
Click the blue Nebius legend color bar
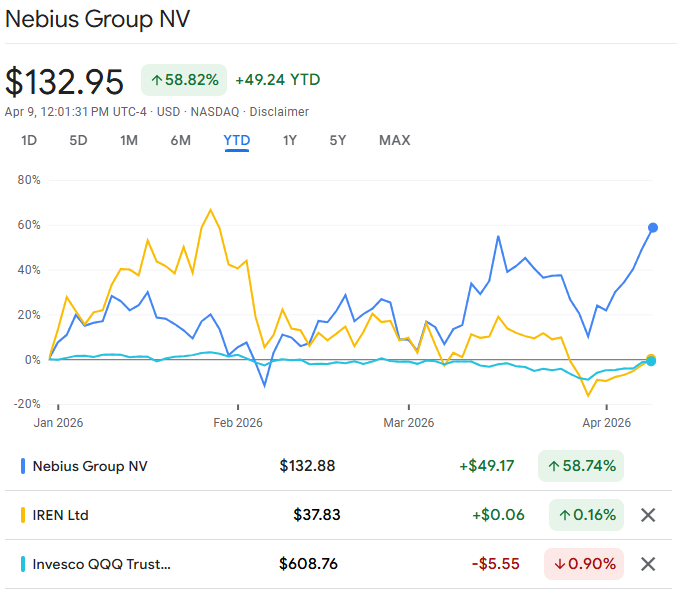tap(23, 466)
